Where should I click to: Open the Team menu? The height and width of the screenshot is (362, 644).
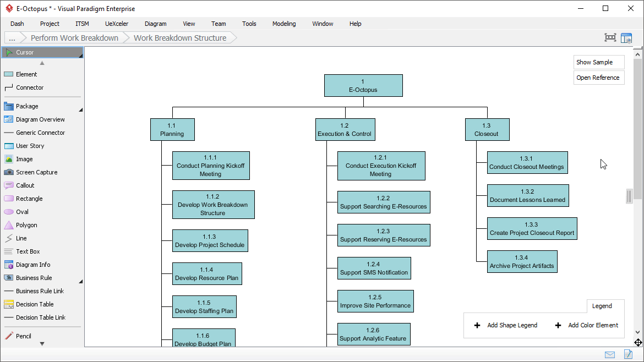(219, 24)
